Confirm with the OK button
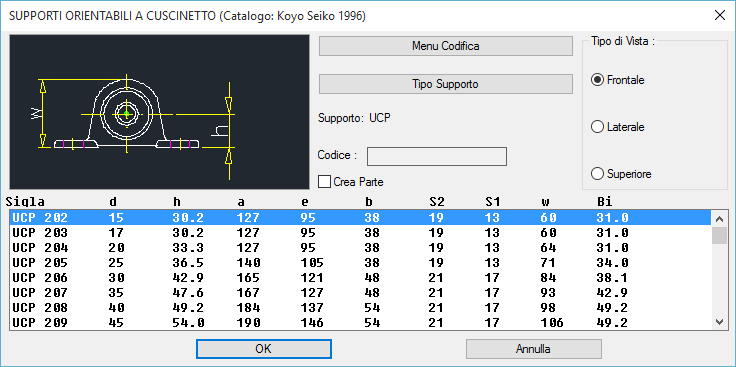The width and height of the screenshot is (736, 367). (x=264, y=349)
